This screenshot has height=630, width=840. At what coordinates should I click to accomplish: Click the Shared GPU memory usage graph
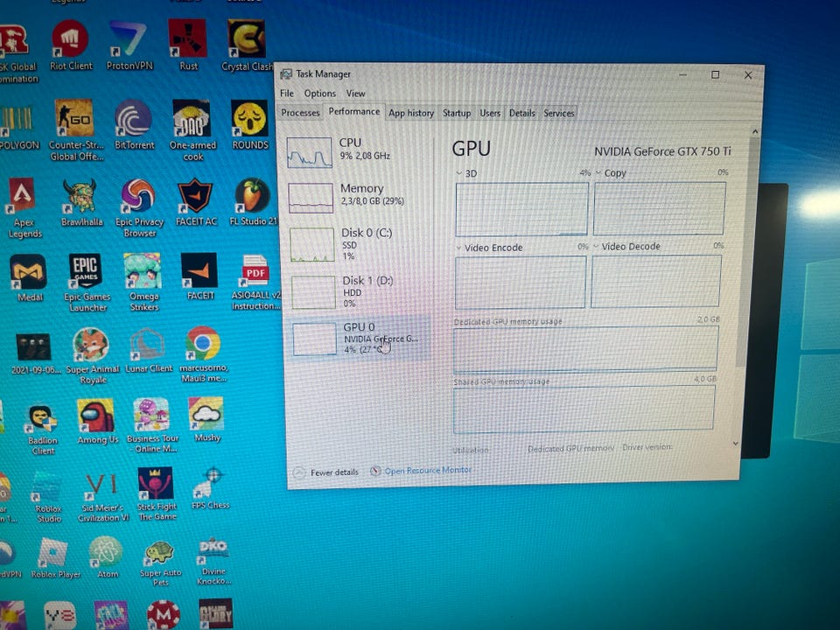click(x=584, y=409)
